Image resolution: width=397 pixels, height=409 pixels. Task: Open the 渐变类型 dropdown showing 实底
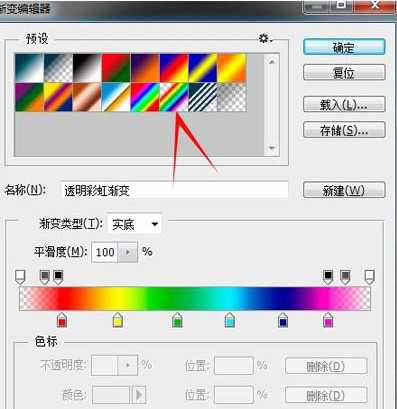pyautogui.click(x=135, y=224)
